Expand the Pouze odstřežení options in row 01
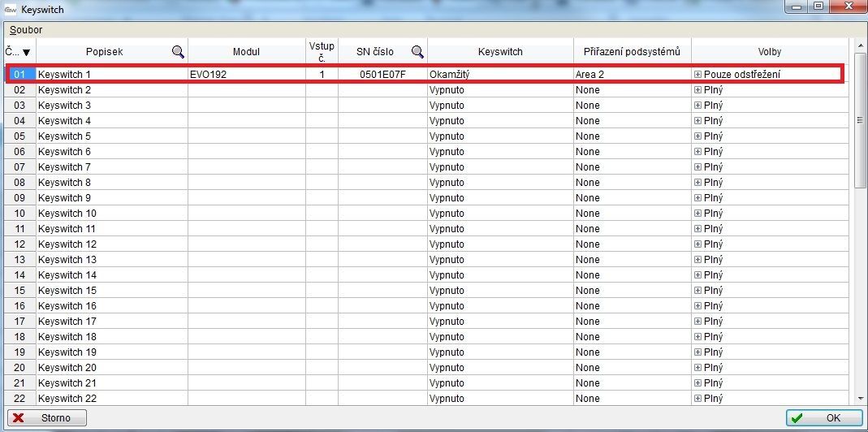This screenshot has height=432, width=868. 697,75
